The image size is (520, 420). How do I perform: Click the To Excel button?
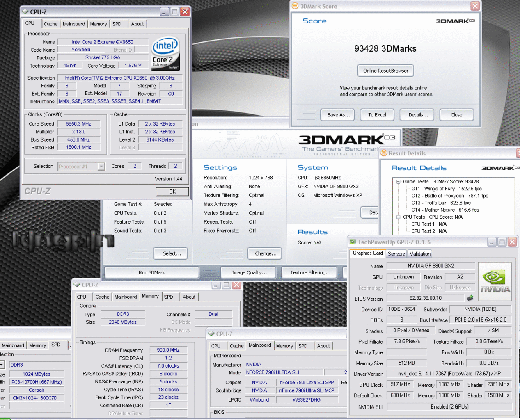(377, 115)
